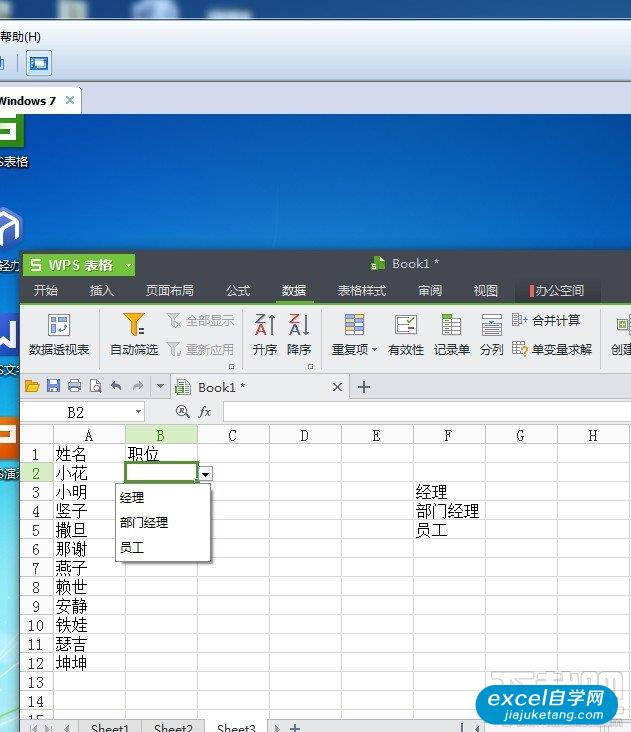631x732 pixels.
Task: Close the Book1 document tab
Action: pos(337,387)
